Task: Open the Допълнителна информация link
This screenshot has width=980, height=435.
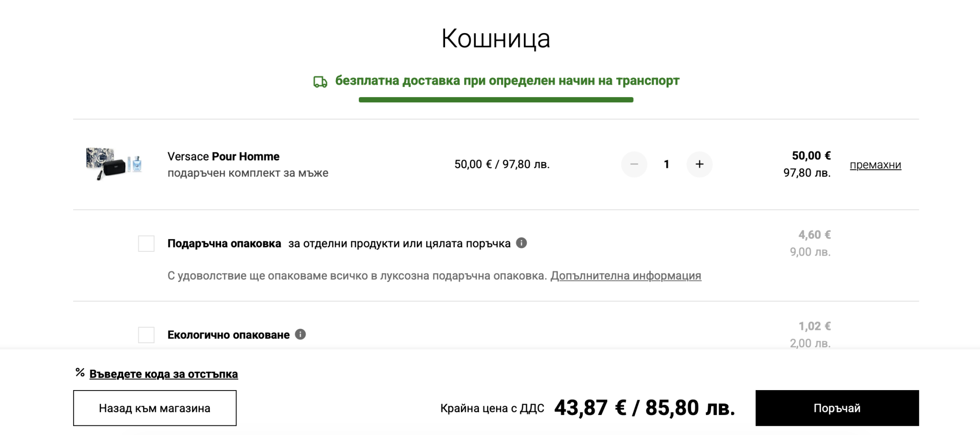Action: [625, 276]
